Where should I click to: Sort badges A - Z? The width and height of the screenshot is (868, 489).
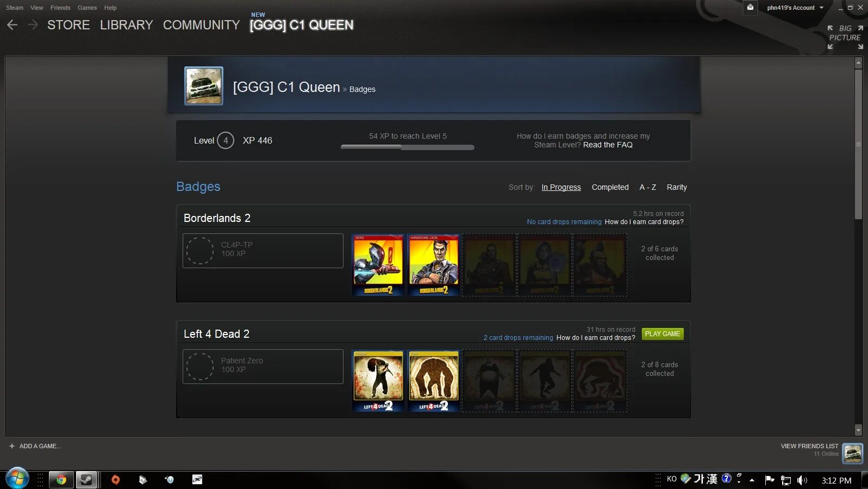[x=648, y=187]
